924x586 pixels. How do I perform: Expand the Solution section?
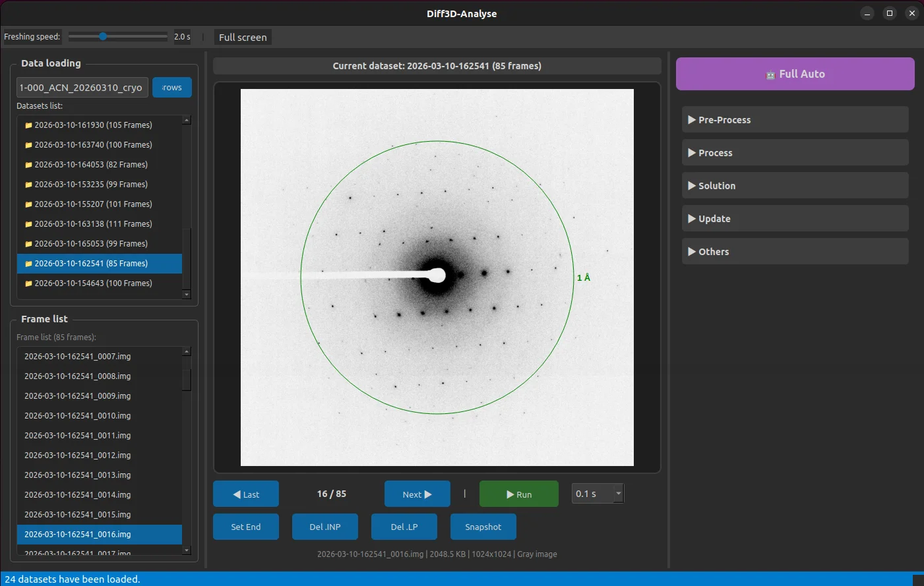click(x=795, y=186)
